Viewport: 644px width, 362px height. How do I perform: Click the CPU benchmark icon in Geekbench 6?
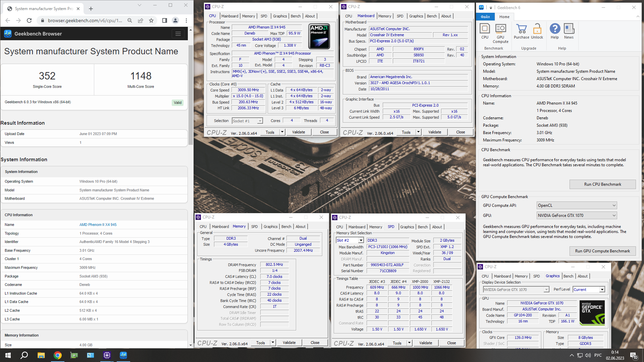click(485, 32)
